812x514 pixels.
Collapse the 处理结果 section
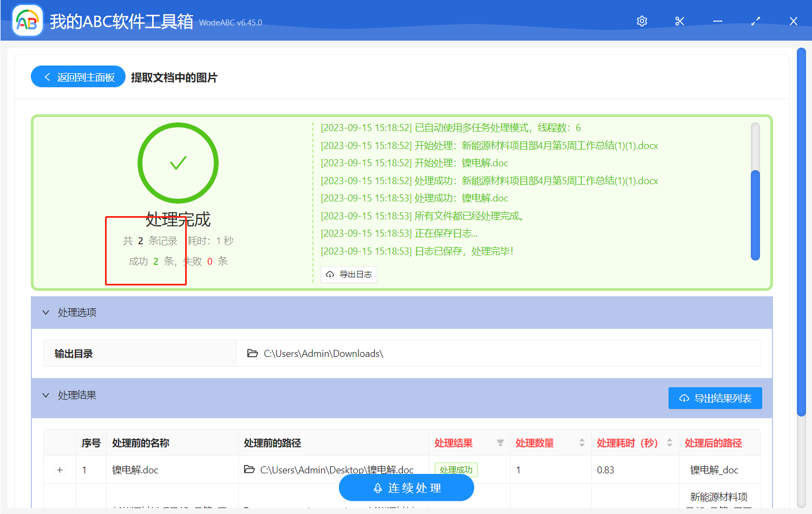(45, 395)
